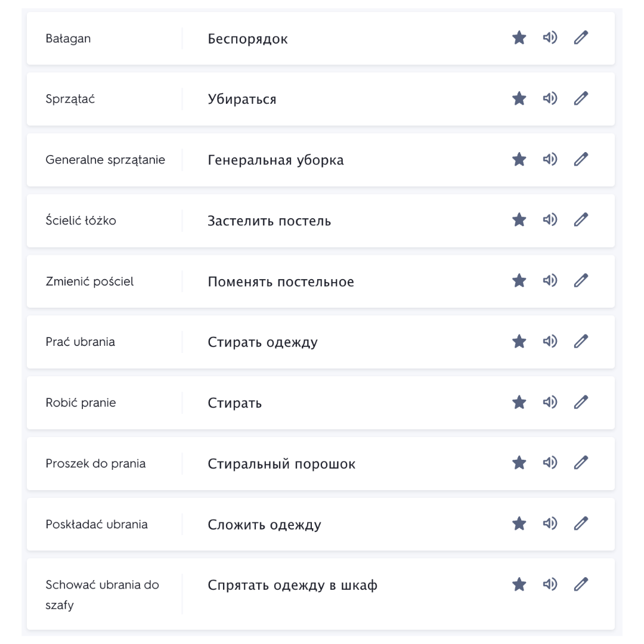Play audio for Беспорядок

tap(550, 38)
